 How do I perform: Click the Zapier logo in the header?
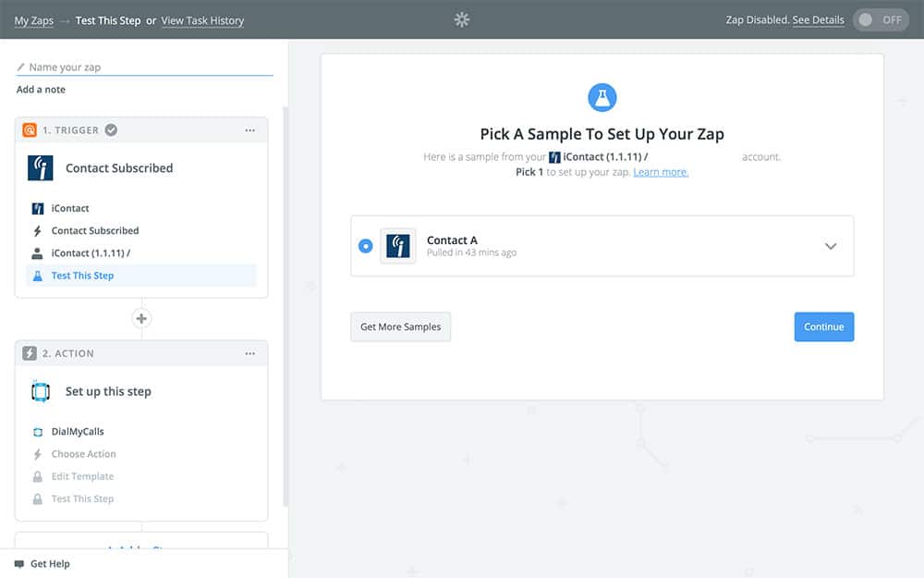(x=462, y=19)
